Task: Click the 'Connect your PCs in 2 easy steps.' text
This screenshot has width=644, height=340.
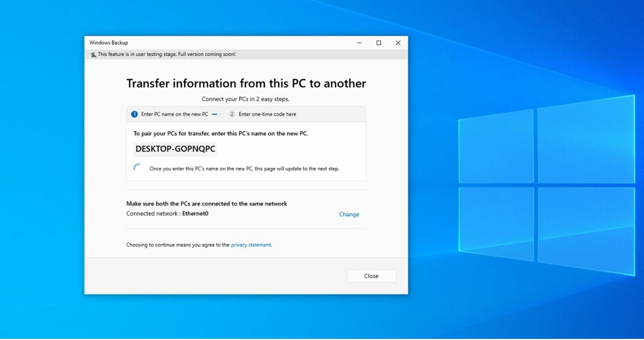Action: point(246,99)
